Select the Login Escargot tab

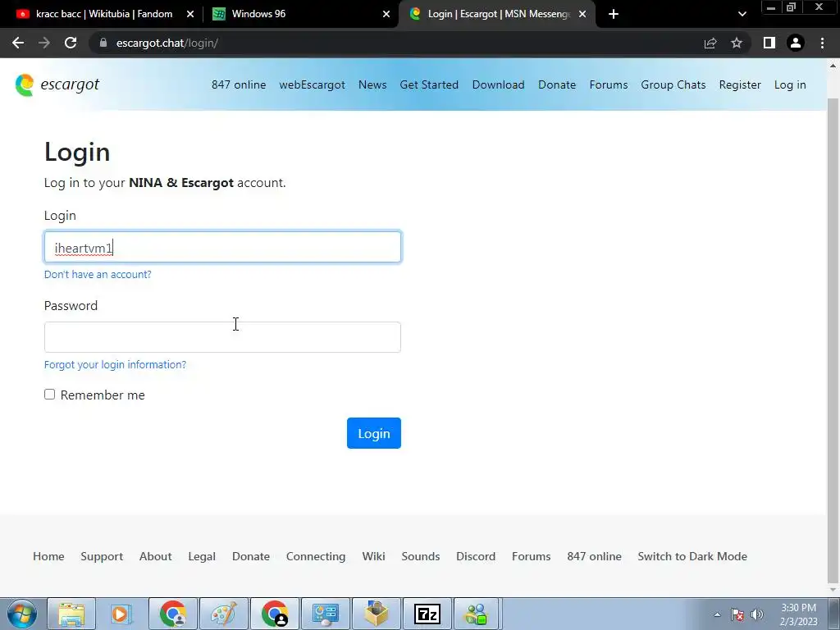496,14
